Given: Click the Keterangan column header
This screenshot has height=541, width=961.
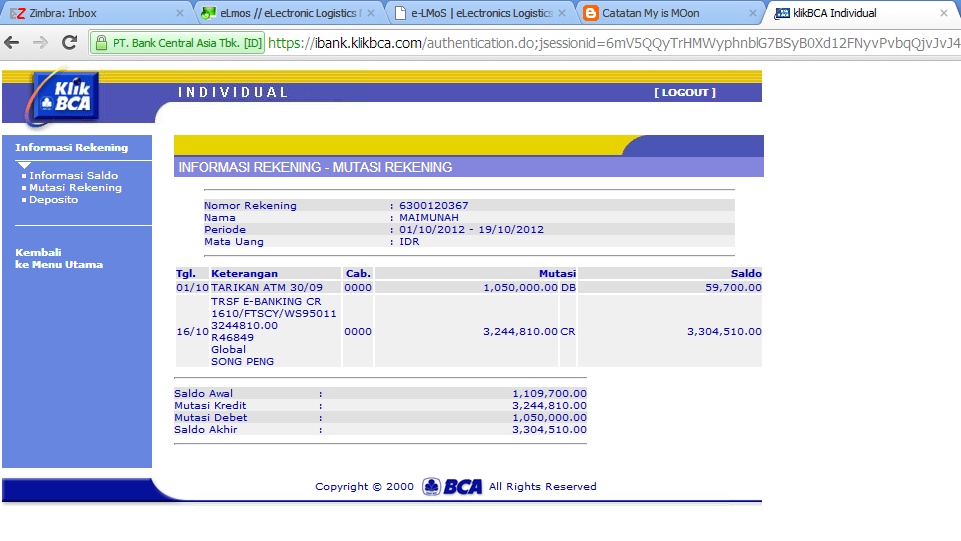Looking at the screenshot, I should pos(244,274).
